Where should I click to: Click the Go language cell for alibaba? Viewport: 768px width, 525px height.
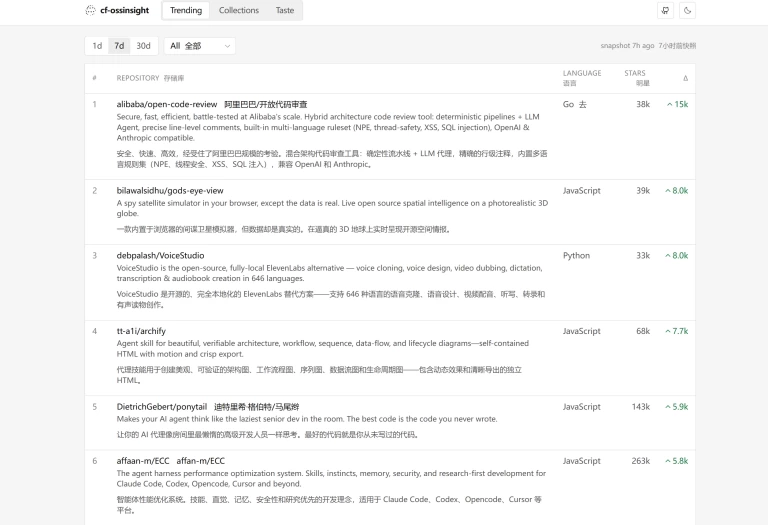tap(568, 104)
